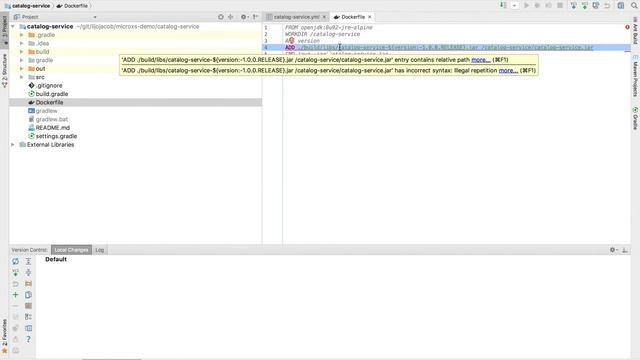Image resolution: width=640 pixels, height=360 pixels.
Task: Switch to the Local Changes tab
Action: [71, 250]
